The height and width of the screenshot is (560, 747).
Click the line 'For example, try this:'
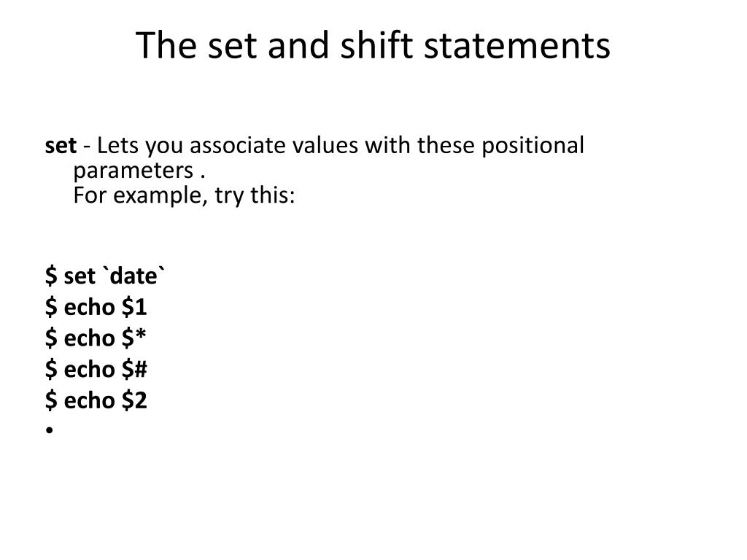tap(184, 195)
